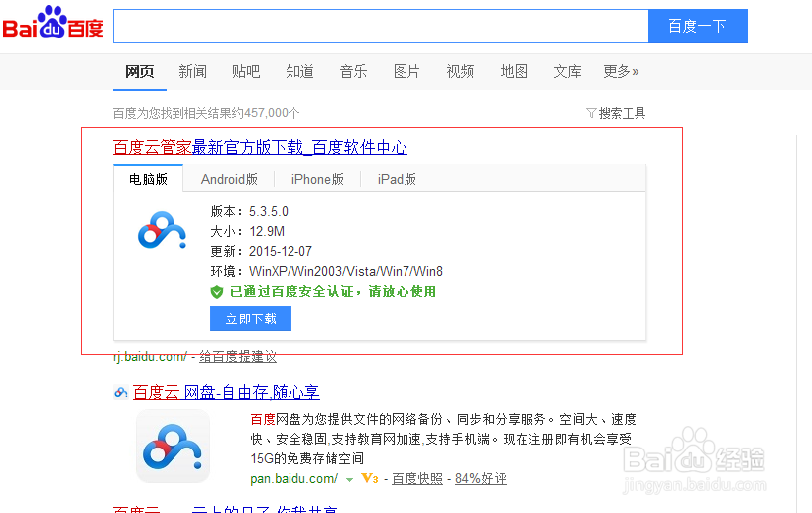Select the 网页 tab

click(140, 71)
